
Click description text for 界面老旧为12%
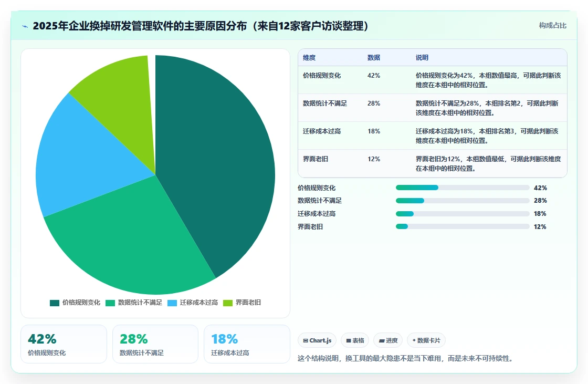point(488,164)
